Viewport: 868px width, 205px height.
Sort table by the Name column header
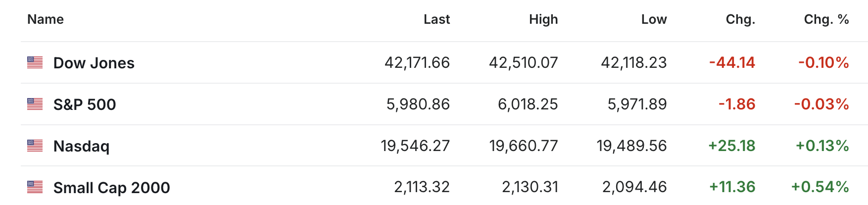[46, 19]
